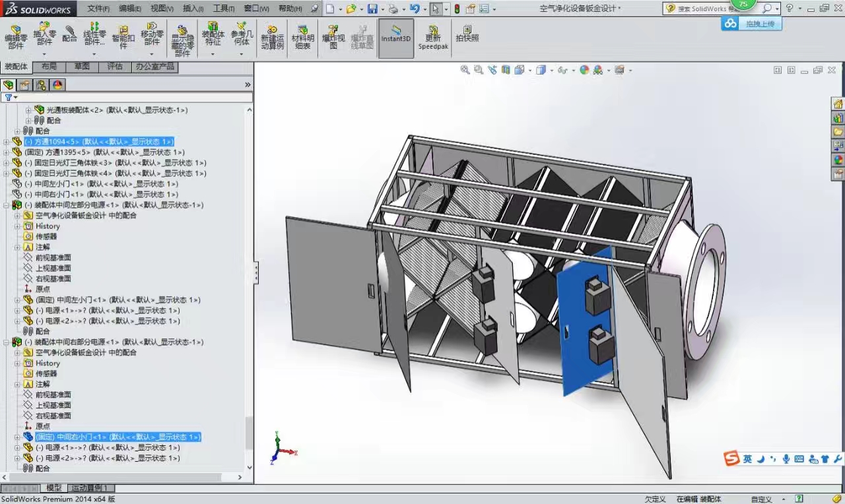Click 显示隐藏的零部件 toolbar icon
This screenshot has height=504, width=845.
click(182, 41)
